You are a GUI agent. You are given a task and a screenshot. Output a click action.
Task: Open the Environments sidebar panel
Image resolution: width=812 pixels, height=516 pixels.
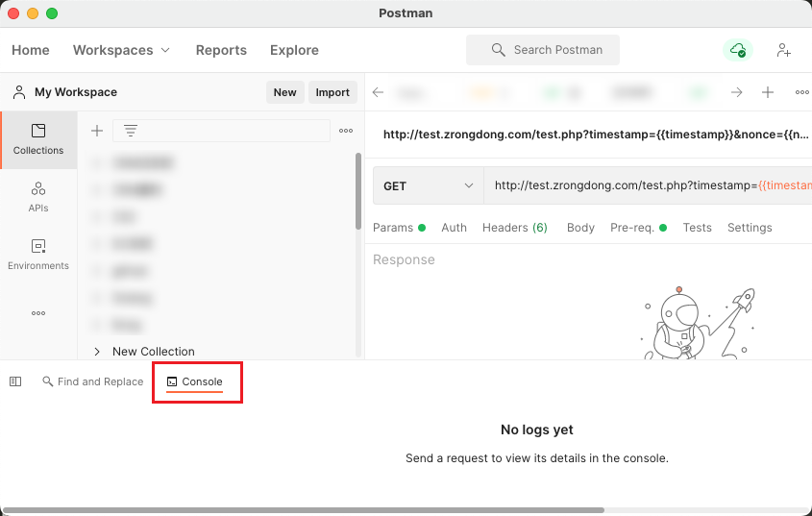38,255
